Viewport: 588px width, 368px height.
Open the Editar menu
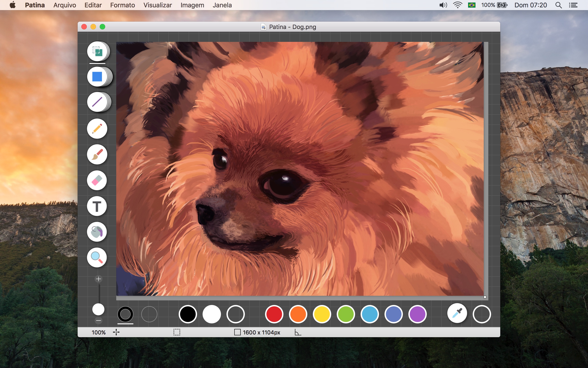(x=93, y=5)
